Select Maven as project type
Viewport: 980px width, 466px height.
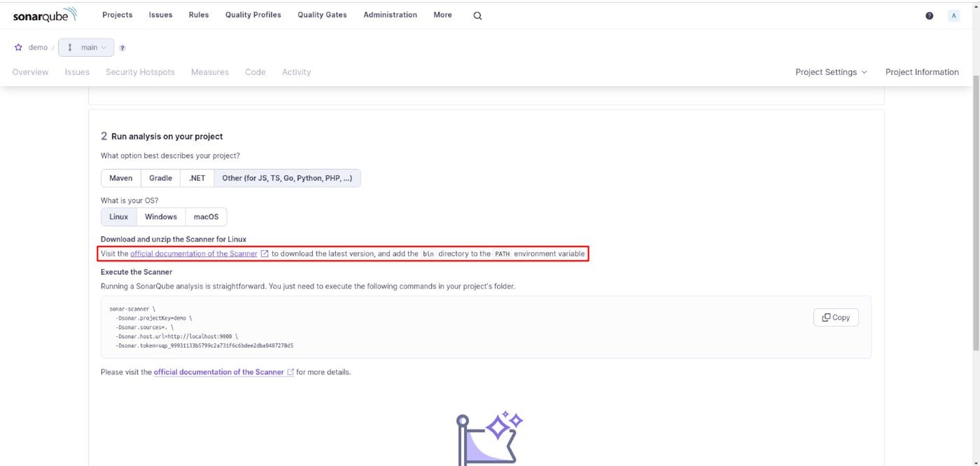[120, 178]
